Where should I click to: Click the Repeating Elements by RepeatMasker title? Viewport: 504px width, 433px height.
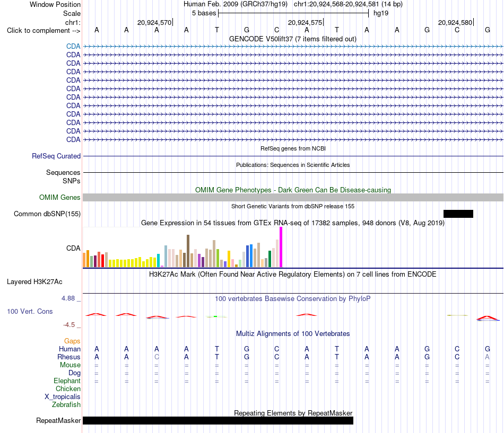pos(293,413)
